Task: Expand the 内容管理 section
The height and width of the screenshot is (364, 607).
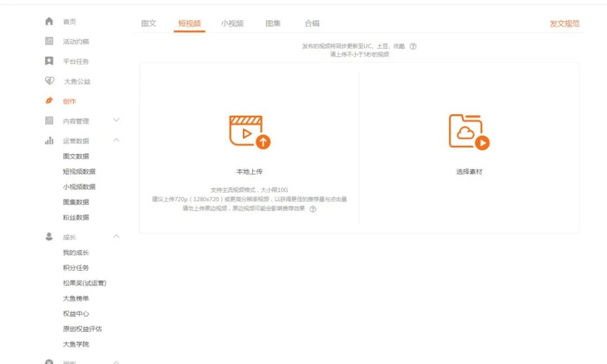Action: (x=116, y=120)
